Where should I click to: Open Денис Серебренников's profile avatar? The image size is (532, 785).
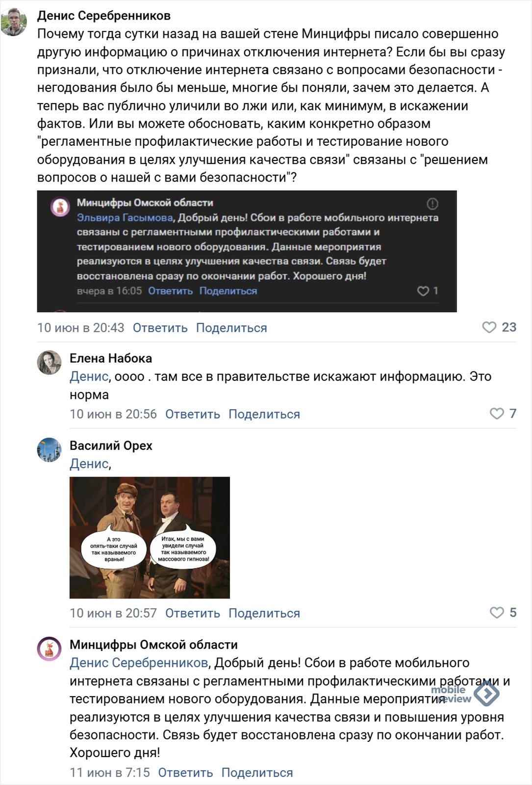(x=13, y=22)
